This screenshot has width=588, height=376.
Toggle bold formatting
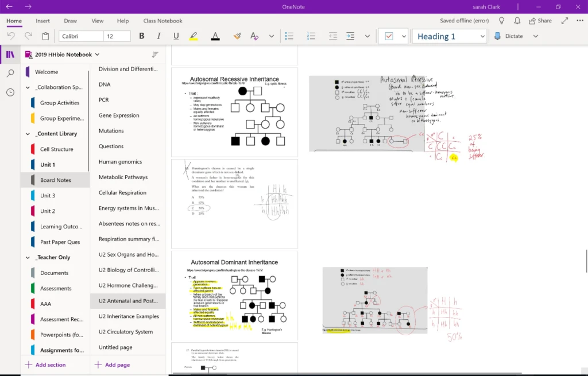click(142, 36)
